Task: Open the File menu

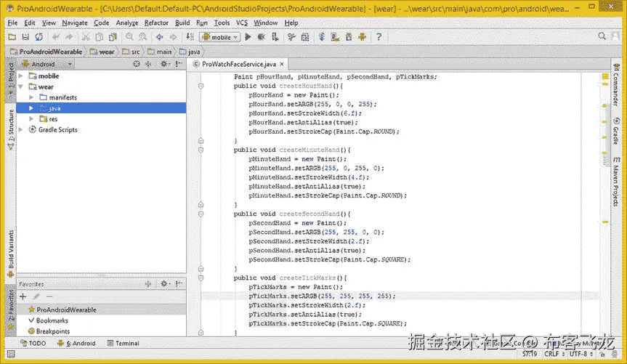Action: pos(12,23)
